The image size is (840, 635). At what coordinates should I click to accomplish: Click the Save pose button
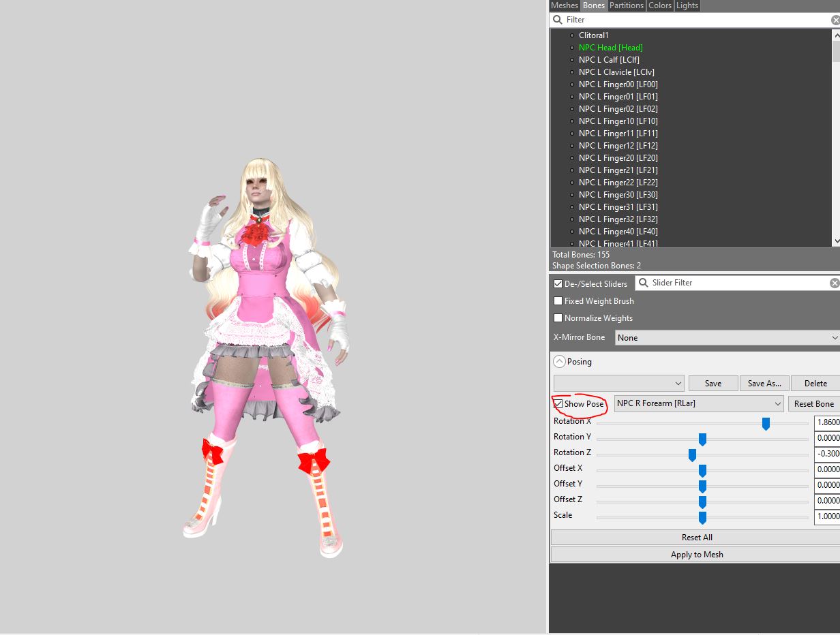[x=713, y=383]
